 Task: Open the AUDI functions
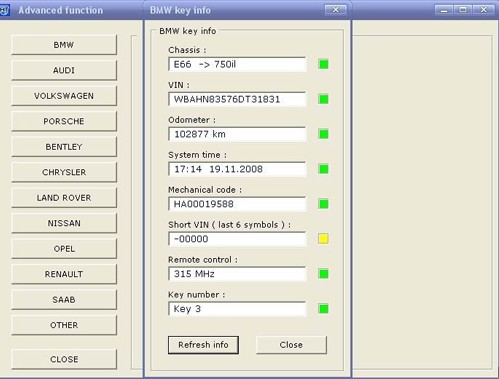click(64, 70)
